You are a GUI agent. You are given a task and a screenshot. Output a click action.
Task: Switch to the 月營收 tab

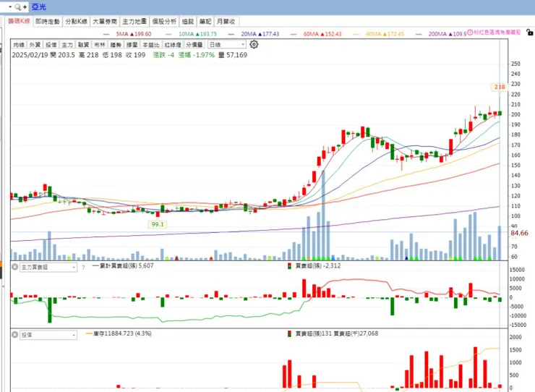click(226, 22)
